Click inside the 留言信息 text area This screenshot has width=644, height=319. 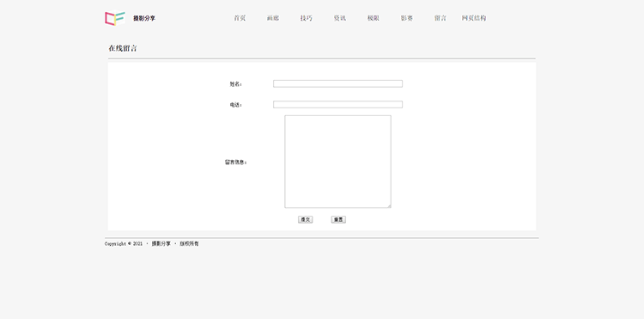point(337,162)
